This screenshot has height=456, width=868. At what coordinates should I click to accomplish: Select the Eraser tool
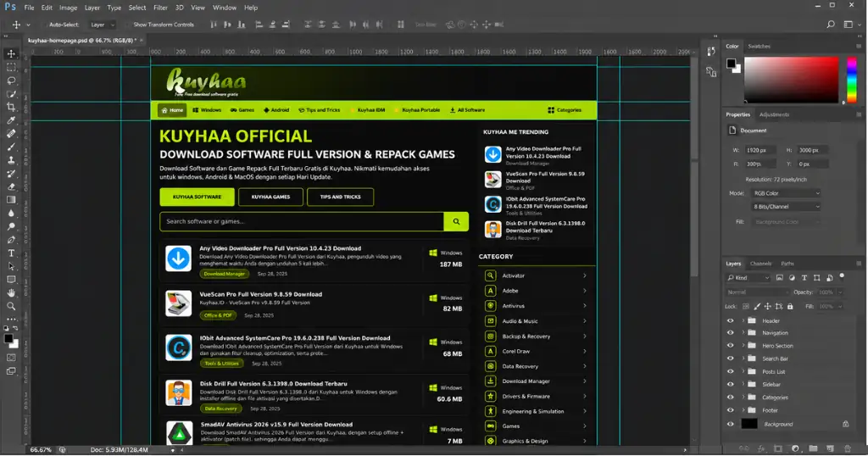point(11,186)
